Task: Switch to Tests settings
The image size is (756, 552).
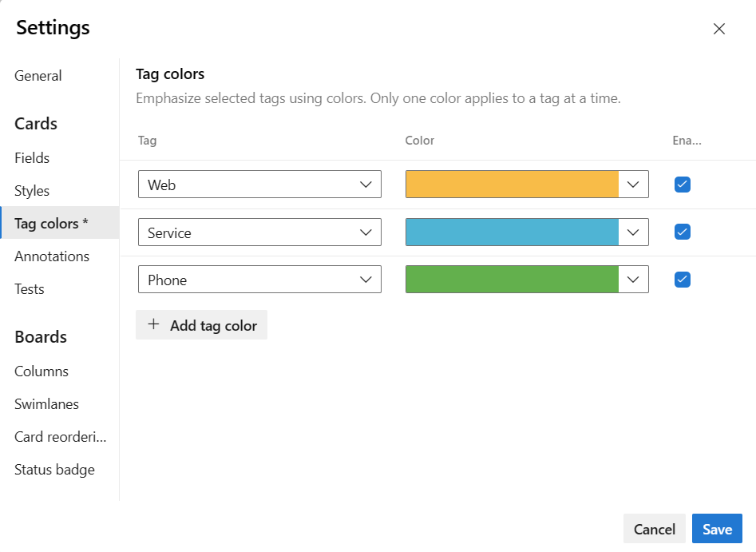Action: (29, 289)
